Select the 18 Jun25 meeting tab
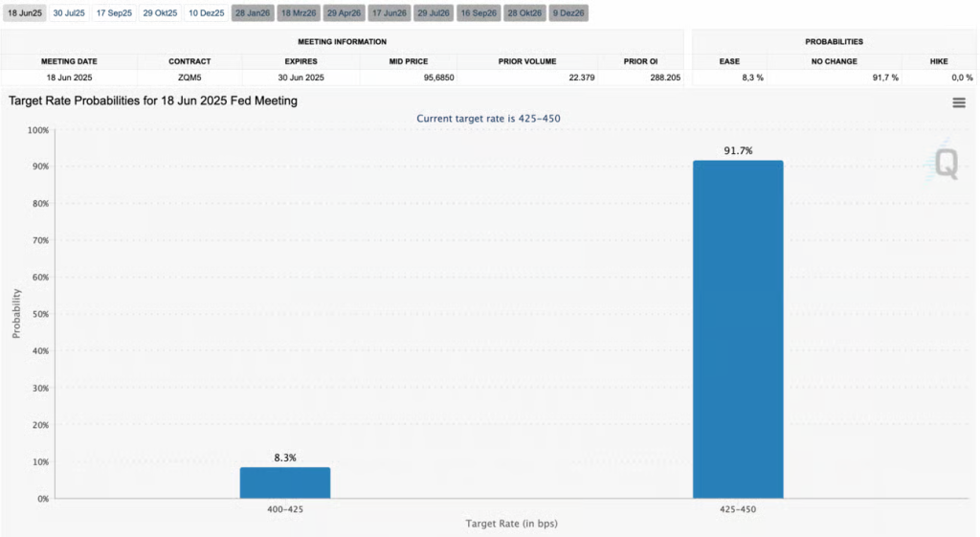The width and height of the screenshot is (980, 537). click(23, 13)
